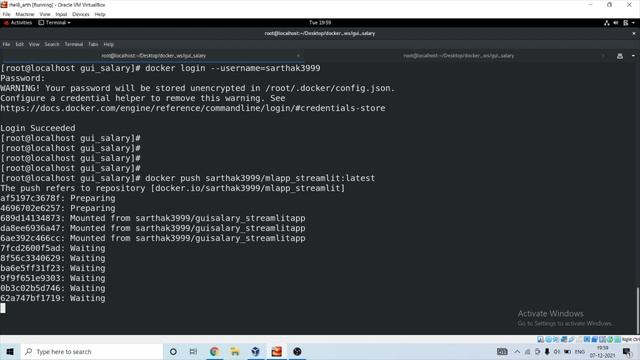Open the terminal Search menu
Viewport: 640px width, 360px height.
[52, 44]
